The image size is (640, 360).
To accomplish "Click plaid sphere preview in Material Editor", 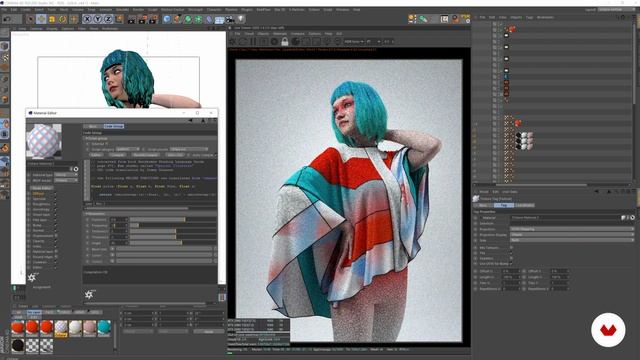I will click(44, 141).
